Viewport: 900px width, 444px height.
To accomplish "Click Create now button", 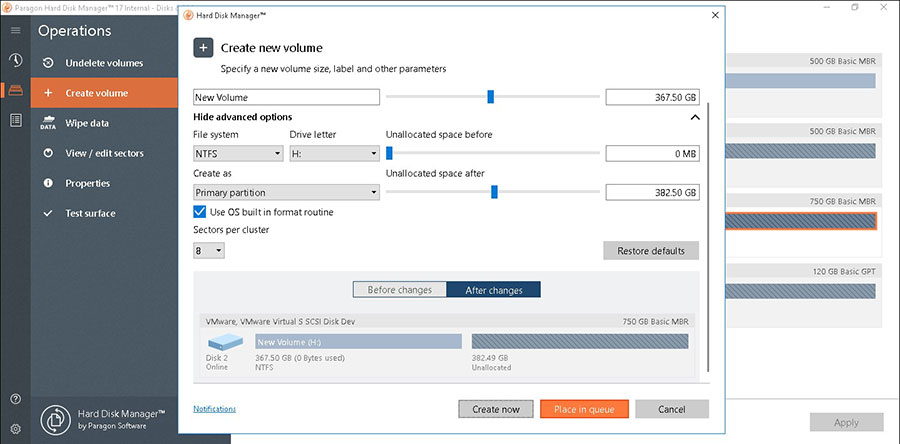I will 496,409.
